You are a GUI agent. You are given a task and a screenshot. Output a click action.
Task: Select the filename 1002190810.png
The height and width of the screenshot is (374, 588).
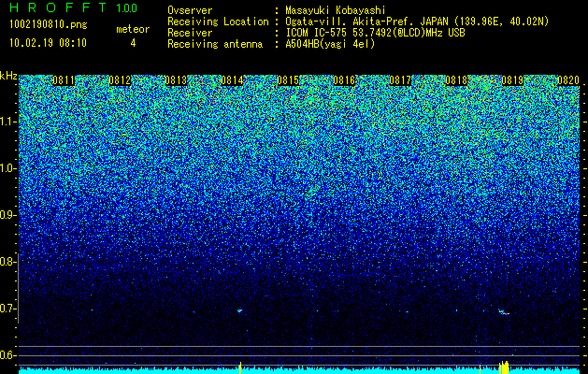[x=49, y=25]
